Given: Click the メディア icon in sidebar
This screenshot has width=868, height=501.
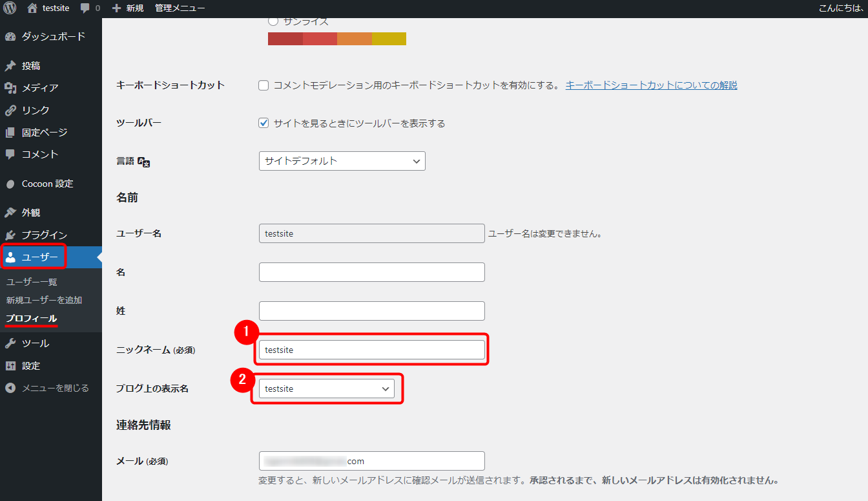Looking at the screenshot, I should [x=10, y=88].
